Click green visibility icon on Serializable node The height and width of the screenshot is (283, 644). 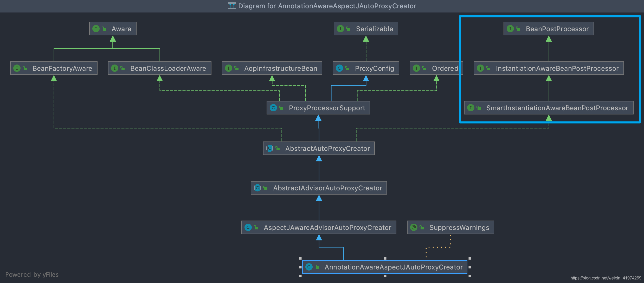(349, 29)
